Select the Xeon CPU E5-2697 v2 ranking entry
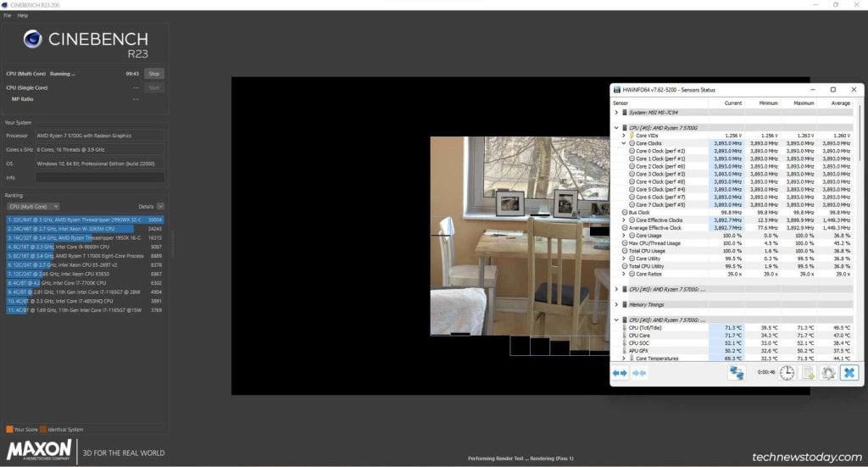 [85, 265]
